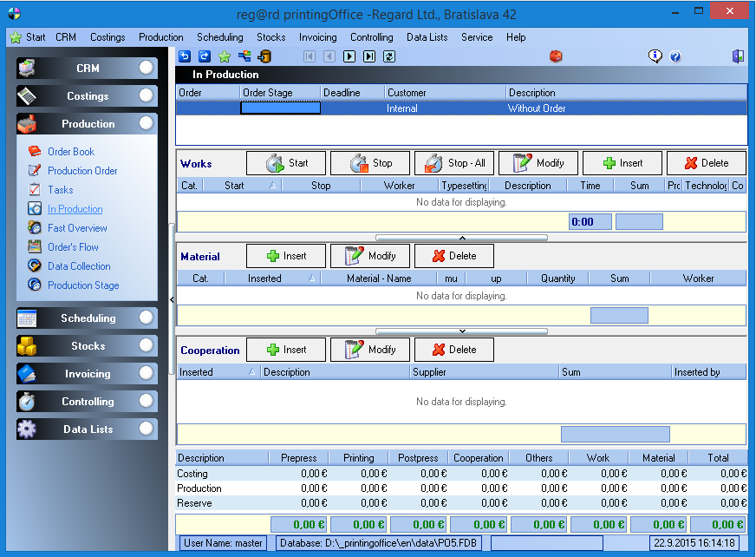Click the exit door icon in toolbar
Image resolution: width=756 pixels, height=557 pixels.
coord(738,56)
